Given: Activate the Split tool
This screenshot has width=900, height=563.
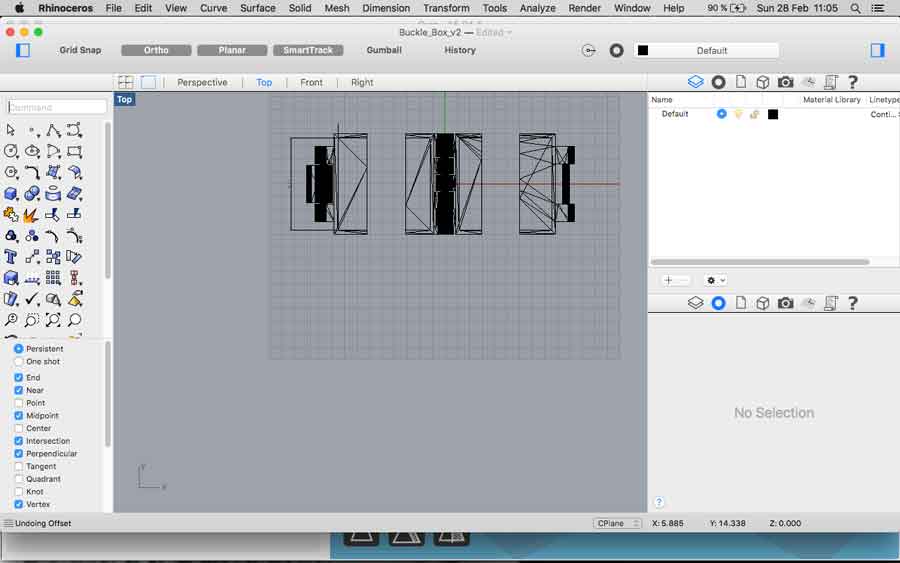Looking at the screenshot, I should click(75, 215).
